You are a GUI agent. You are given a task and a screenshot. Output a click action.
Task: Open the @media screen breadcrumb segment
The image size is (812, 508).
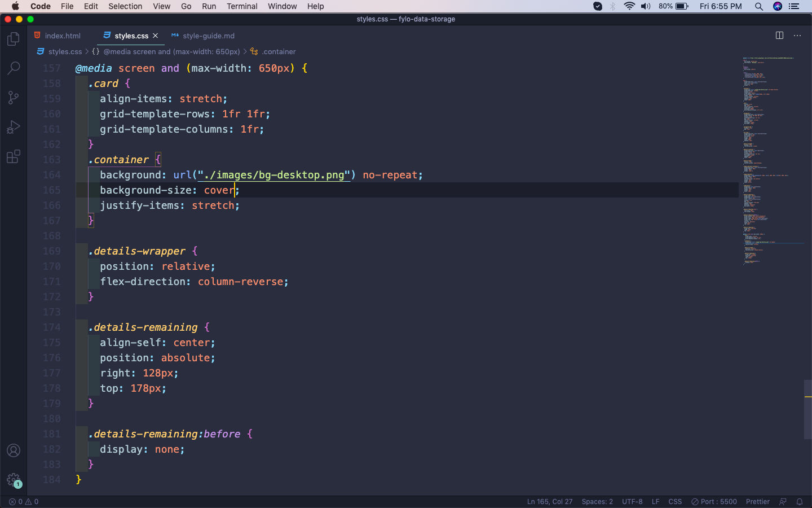(x=171, y=51)
